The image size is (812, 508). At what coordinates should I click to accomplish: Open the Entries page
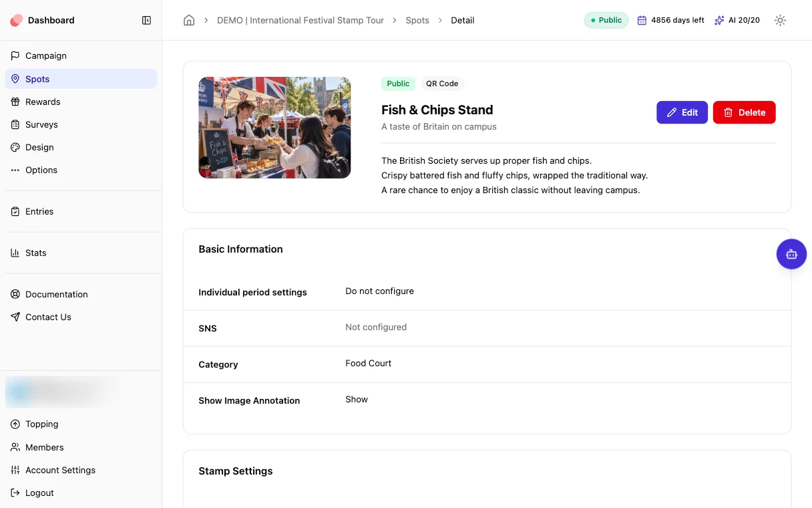pyautogui.click(x=81, y=211)
